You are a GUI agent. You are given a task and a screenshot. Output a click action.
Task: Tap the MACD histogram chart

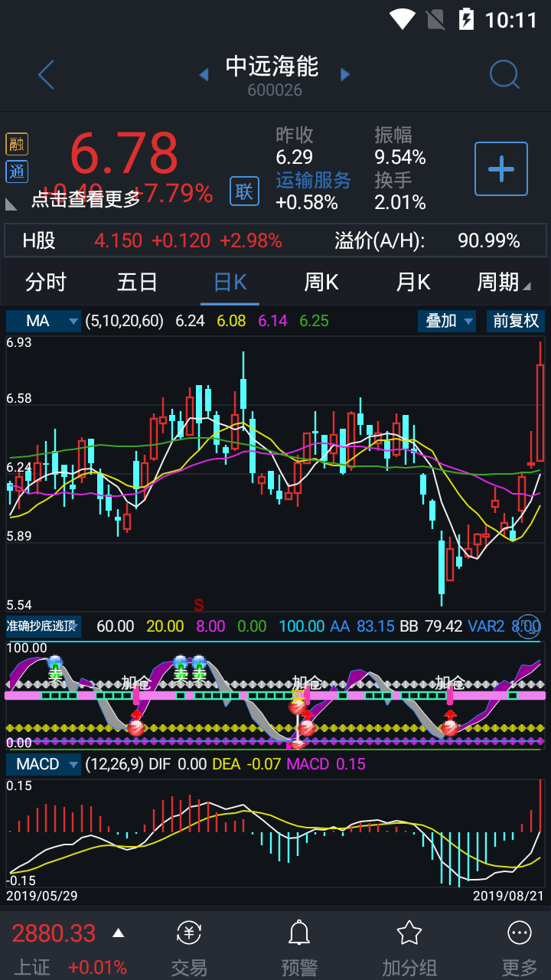coord(275,833)
